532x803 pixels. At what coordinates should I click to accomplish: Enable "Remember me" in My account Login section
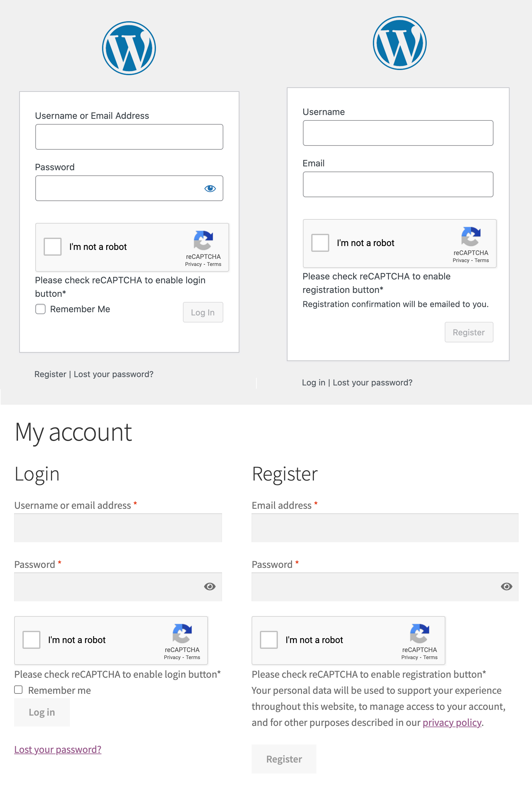point(18,690)
